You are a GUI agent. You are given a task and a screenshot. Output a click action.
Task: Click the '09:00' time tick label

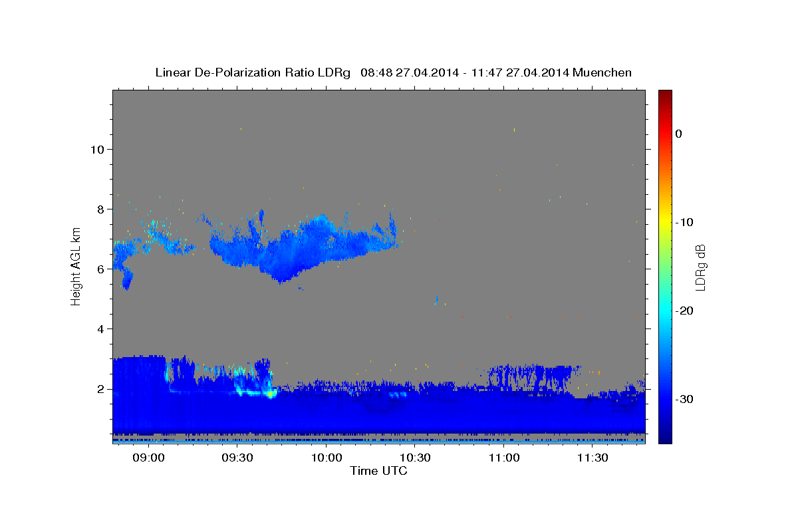148,458
